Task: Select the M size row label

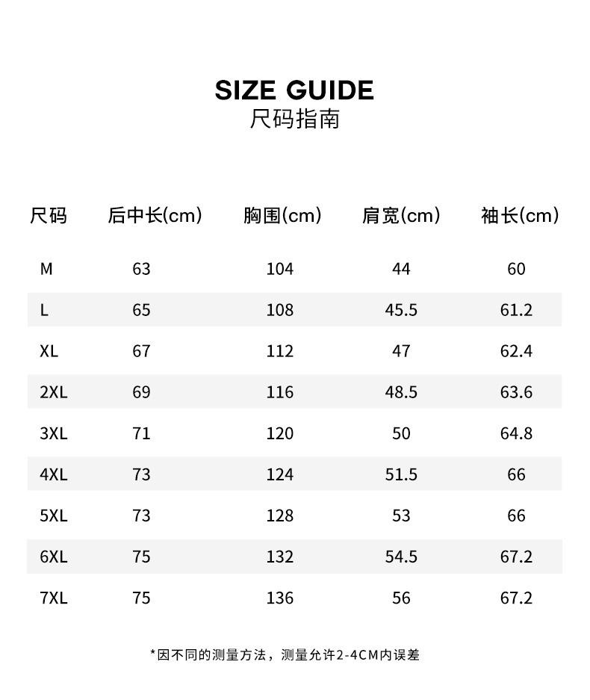Action: coord(46,269)
